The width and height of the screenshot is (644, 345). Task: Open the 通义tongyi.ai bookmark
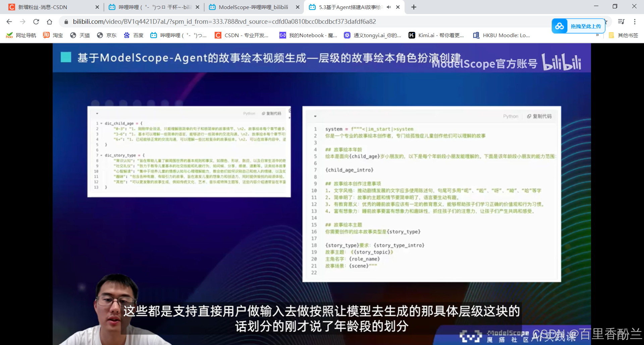[x=373, y=35]
